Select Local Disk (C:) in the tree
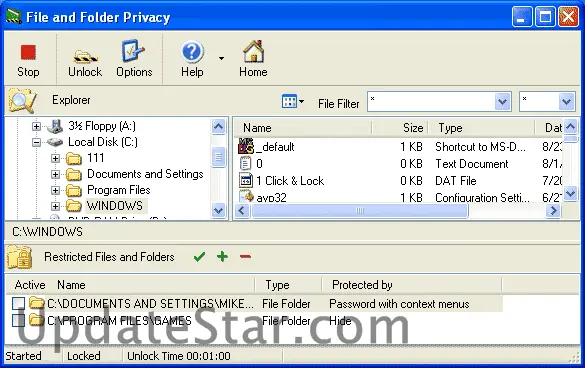 [103, 142]
